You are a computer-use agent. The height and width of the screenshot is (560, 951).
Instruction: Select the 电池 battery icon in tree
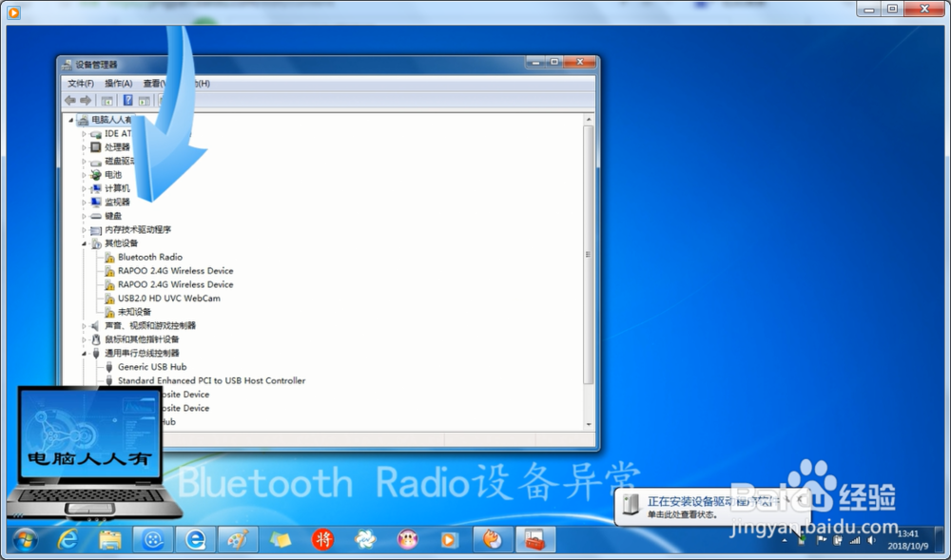(96, 175)
